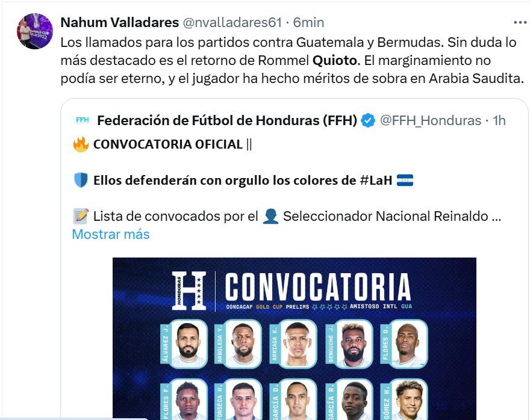Expand the tweet with Mostrar más
530x420 pixels.
tap(110, 235)
